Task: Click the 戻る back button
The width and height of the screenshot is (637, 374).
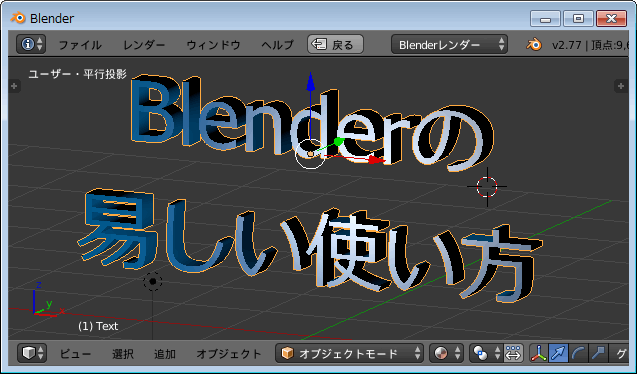Action: pyautogui.click(x=336, y=44)
